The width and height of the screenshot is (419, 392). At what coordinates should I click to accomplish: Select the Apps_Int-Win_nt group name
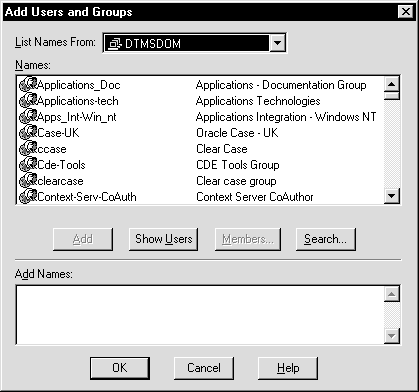[77, 117]
